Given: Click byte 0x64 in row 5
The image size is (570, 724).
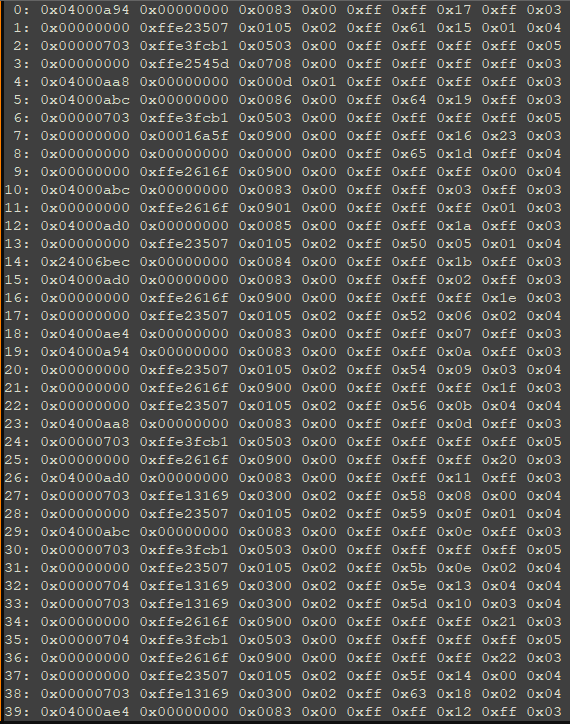Looking at the screenshot, I should 409,100.
